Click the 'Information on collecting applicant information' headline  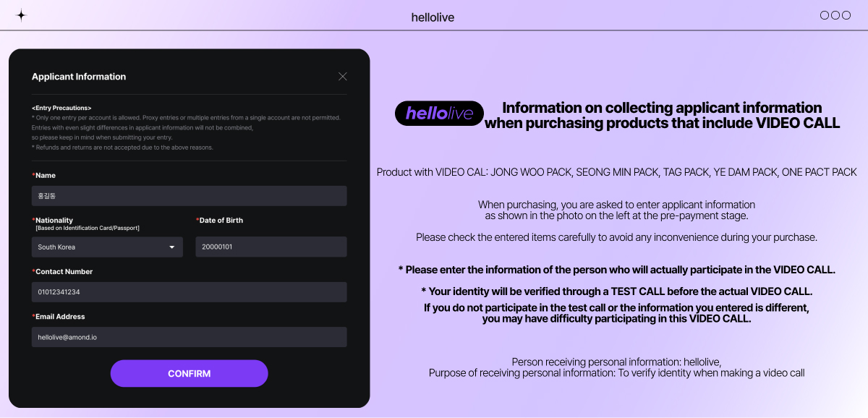click(662, 108)
